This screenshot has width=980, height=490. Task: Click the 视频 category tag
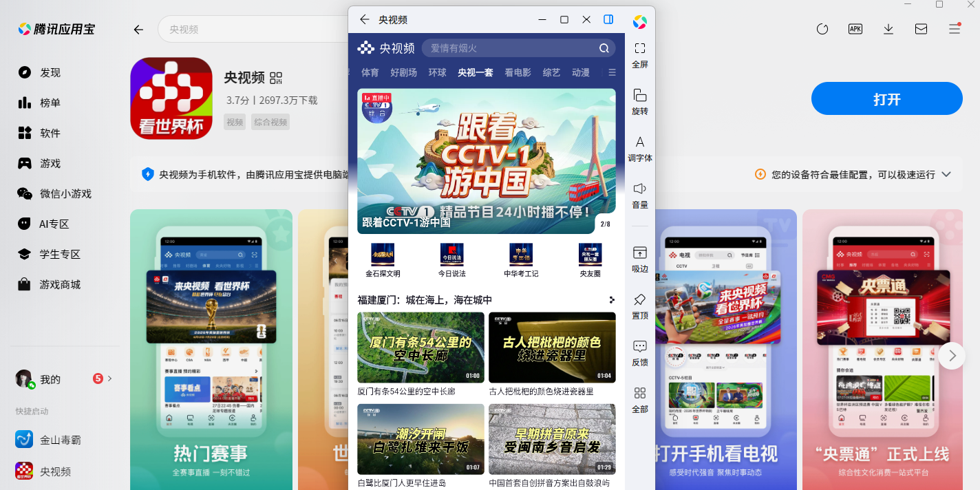(235, 122)
